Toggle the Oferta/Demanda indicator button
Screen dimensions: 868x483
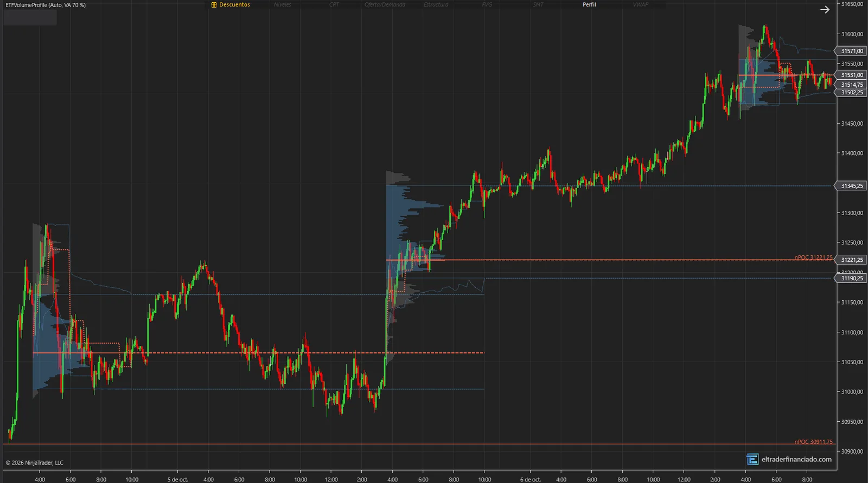pos(385,5)
